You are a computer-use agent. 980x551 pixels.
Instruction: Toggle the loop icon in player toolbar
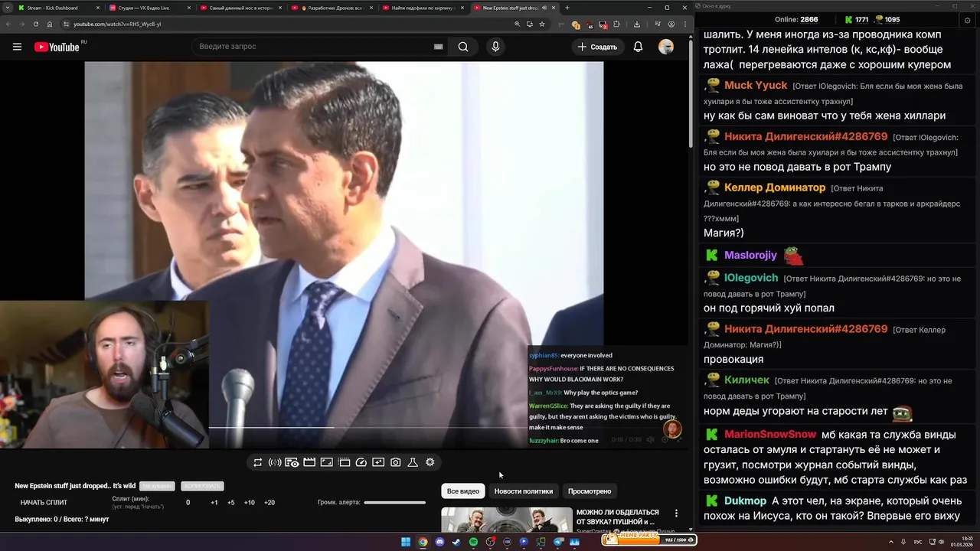point(257,462)
